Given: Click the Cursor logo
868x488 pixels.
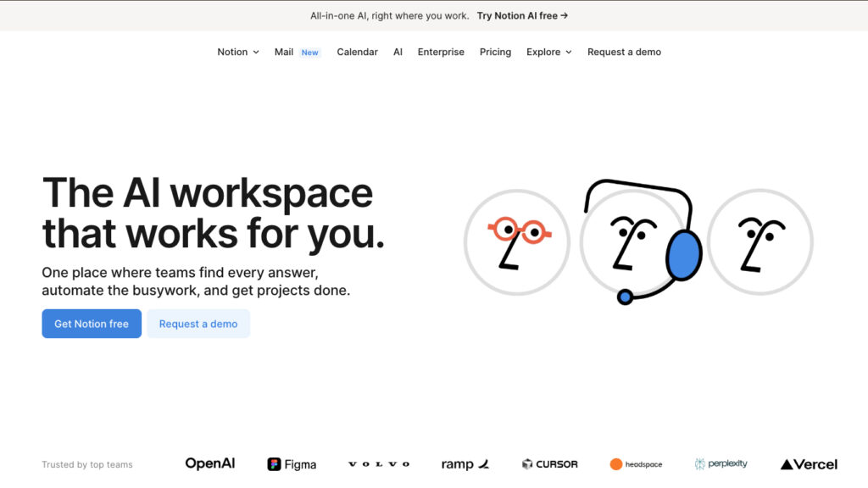Looking at the screenshot, I should (550, 463).
